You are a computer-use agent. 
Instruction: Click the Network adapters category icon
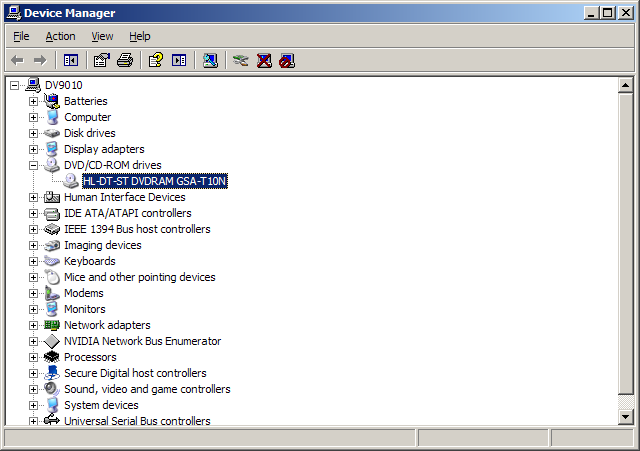[x=52, y=325]
